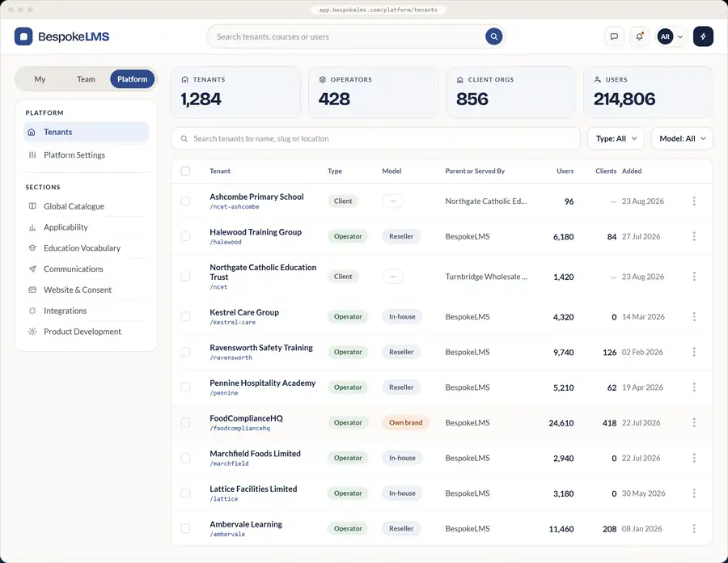Open the notifications bell icon
Viewport: 728px width, 563px height.
tap(639, 36)
